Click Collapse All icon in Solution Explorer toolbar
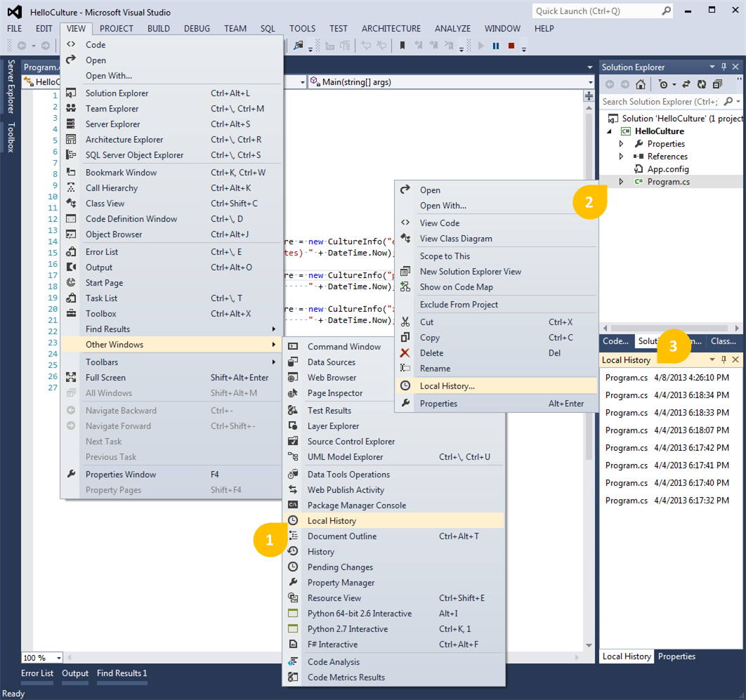746x700 pixels. [717, 85]
